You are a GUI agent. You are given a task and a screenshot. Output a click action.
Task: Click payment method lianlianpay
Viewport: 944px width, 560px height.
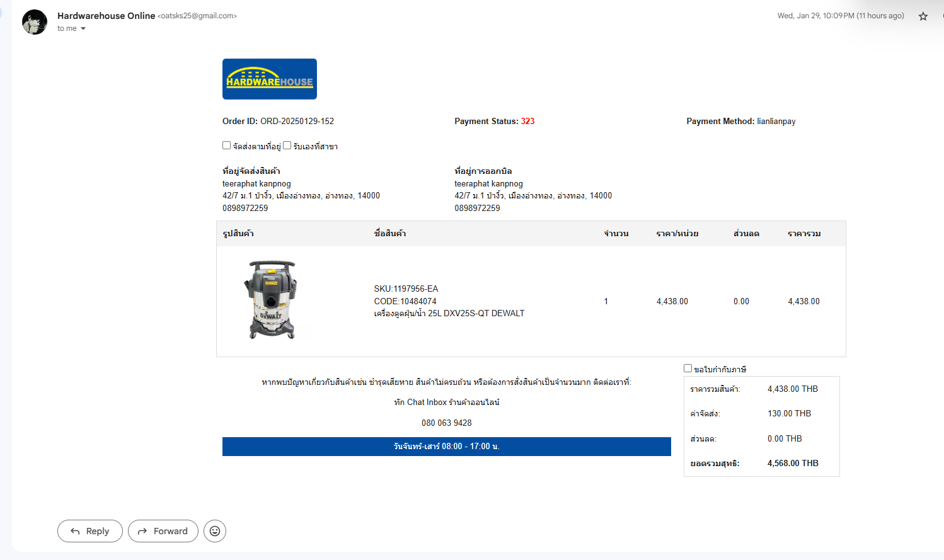coord(776,121)
